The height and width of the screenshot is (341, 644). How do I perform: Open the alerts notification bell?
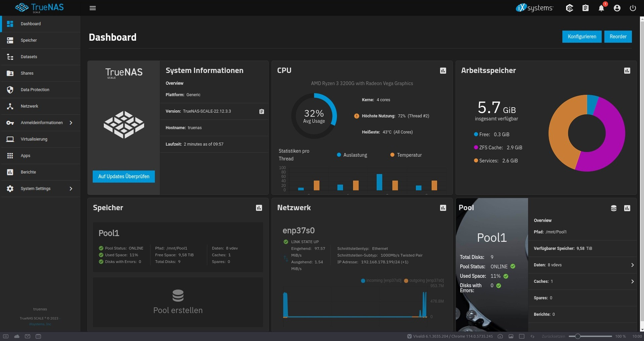click(601, 8)
